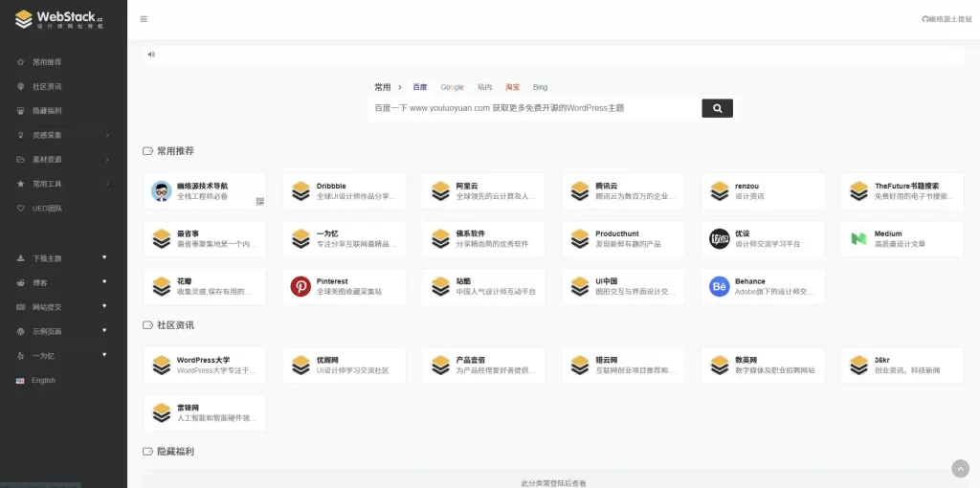Click the US flag icon beside English
Image resolution: width=980 pixels, height=488 pixels.
pos(20,381)
